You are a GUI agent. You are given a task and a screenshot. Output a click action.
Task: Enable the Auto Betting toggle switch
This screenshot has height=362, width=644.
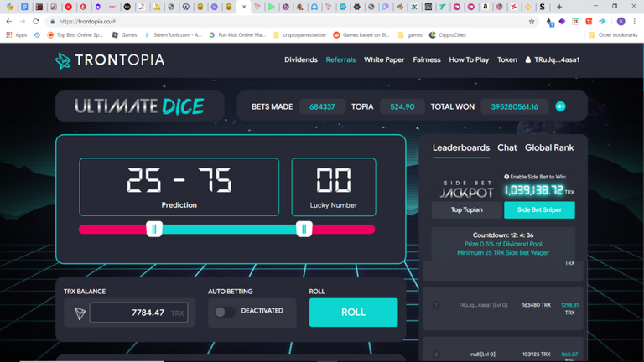pyautogui.click(x=225, y=313)
